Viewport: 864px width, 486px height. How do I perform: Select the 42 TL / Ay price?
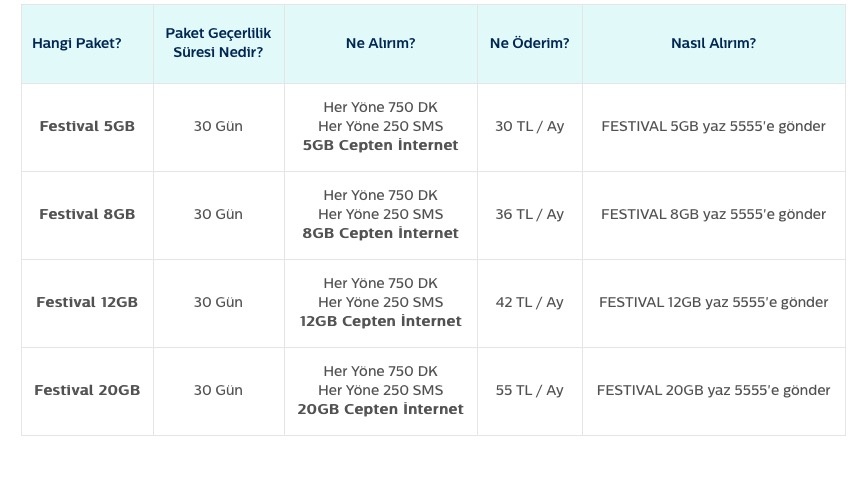tap(529, 302)
